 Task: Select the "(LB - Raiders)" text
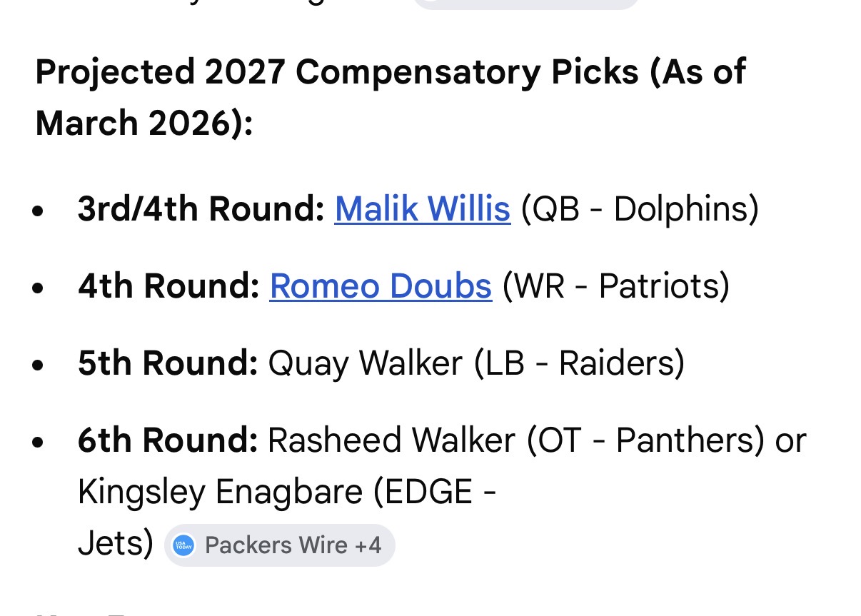(x=579, y=363)
